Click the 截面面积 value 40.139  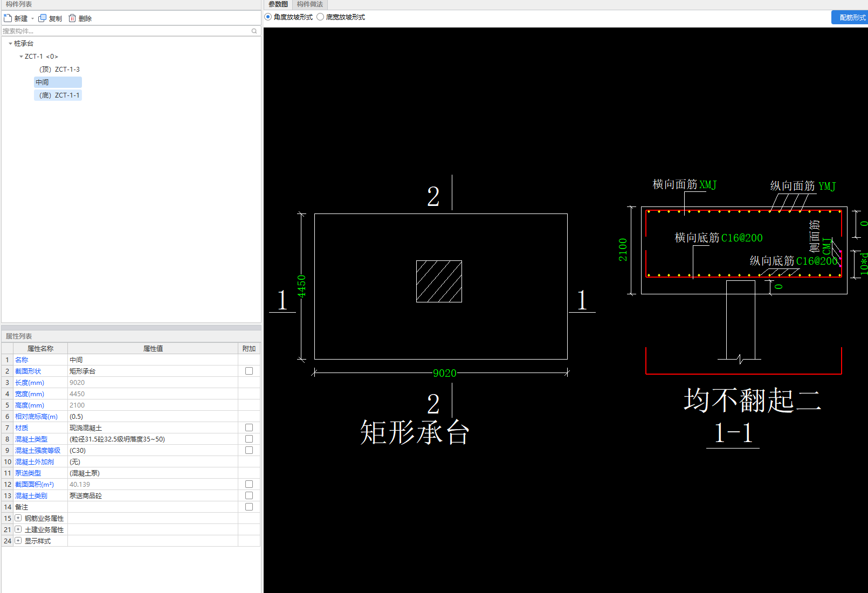(153, 484)
